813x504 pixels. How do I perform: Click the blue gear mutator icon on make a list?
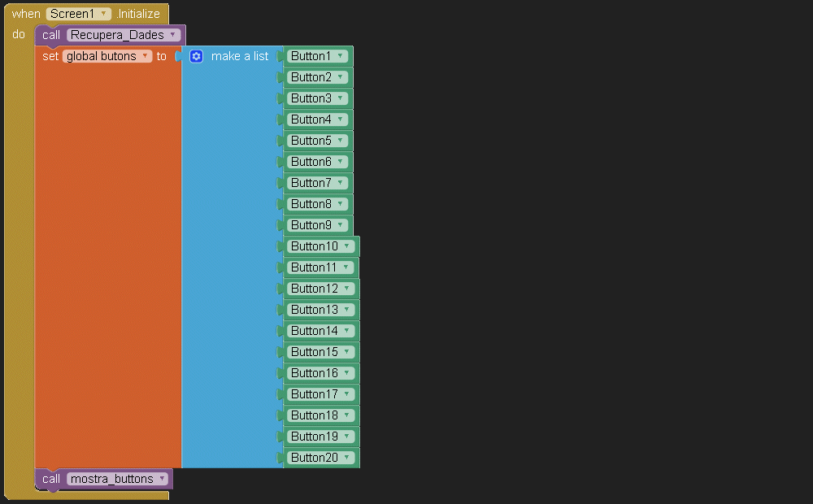click(196, 56)
